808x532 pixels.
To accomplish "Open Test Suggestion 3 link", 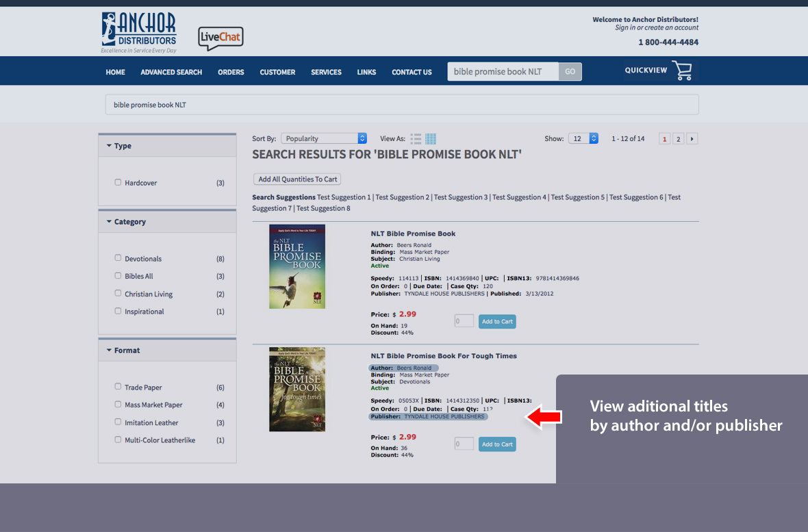I will click(x=461, y=197).
